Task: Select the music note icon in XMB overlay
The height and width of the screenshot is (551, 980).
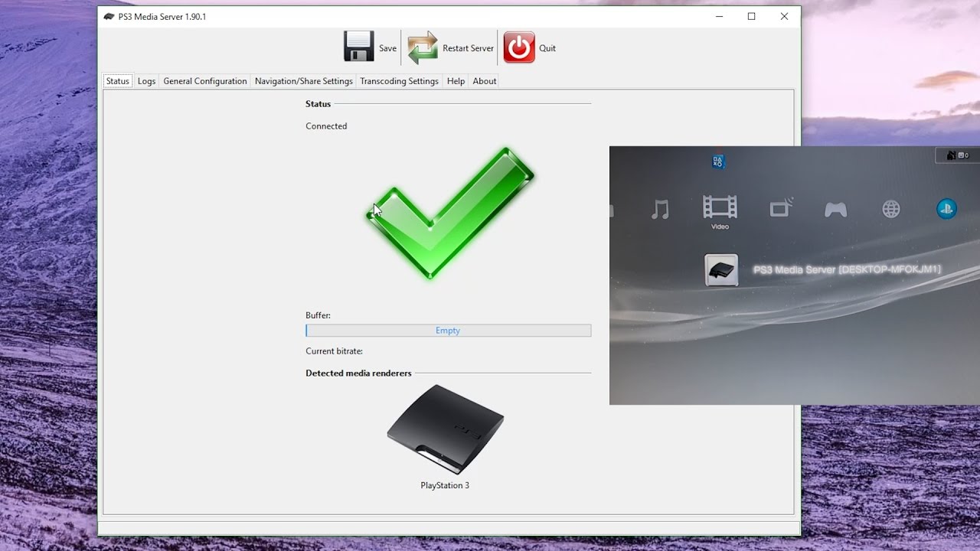Action: [x=659, y=209]
